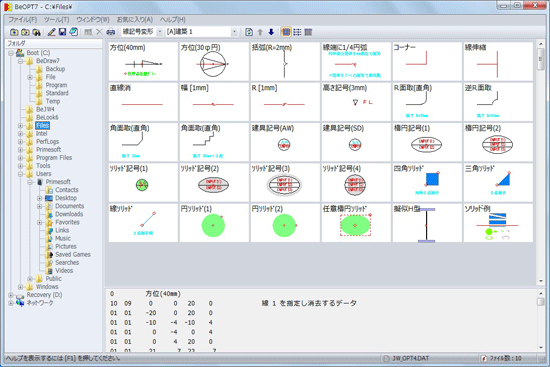Click the folder search binoculars icon
Viewport: 550px width, 367px height.
coord(36,32)
